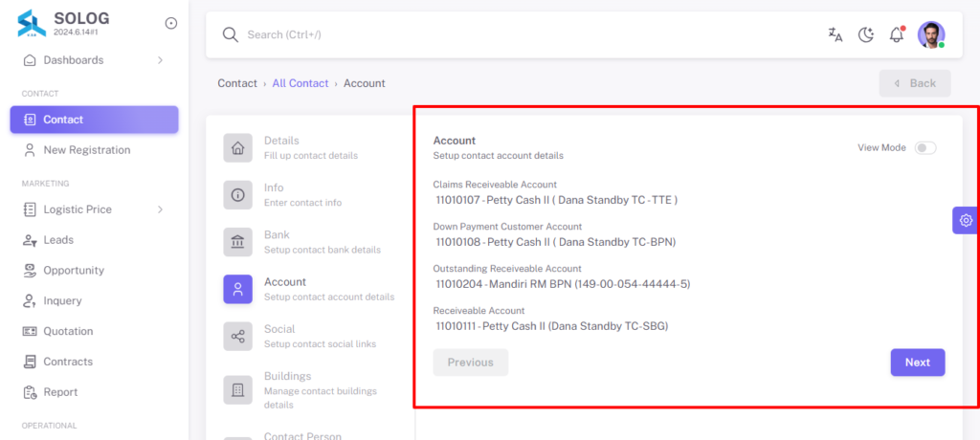This screenshot has width=980, height=440.
Task: Toggle the sidebar pin circle next to SOLOG
Action: (170, 23)
